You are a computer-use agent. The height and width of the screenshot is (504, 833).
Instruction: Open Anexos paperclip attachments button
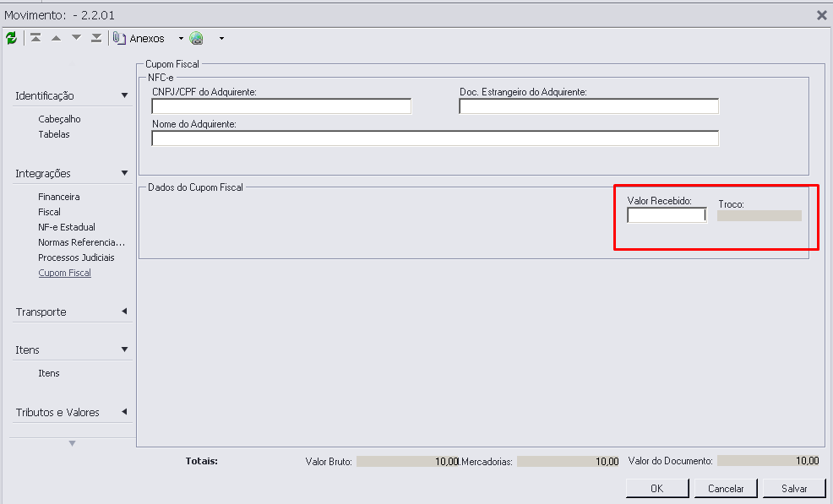tap(139, 38)
